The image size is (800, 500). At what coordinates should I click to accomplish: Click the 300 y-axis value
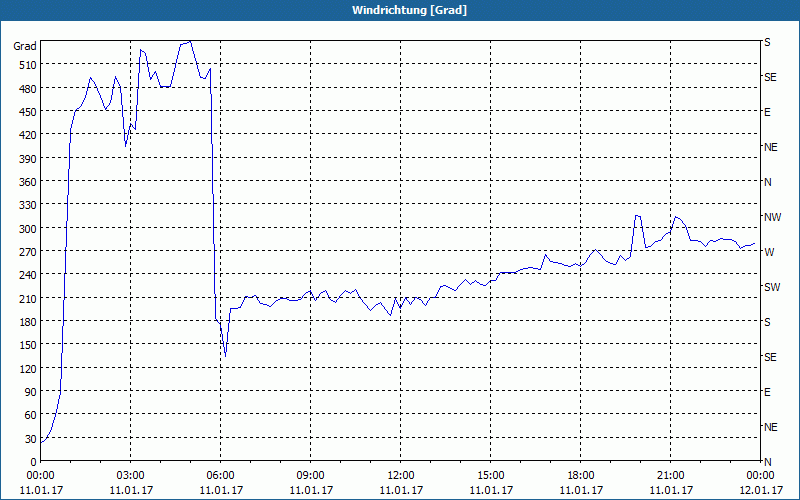[29, 229]
